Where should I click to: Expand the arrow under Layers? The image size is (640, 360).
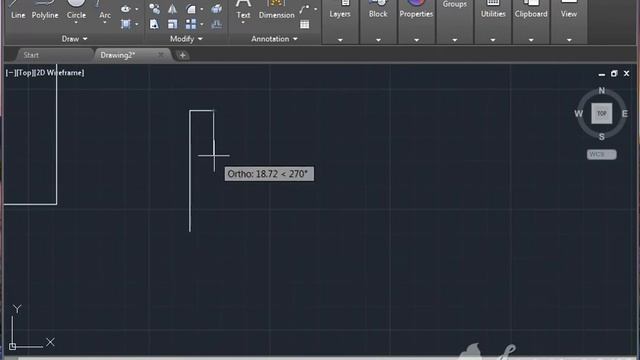[x=340, y=40]
